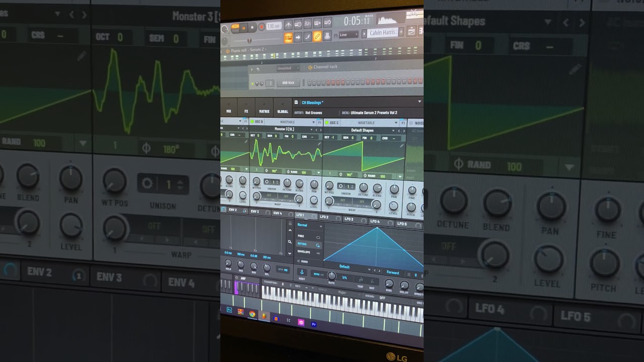Click the LFO Forward direction button
This screenshot has height=362, width=644.
[x=393, y=273]
